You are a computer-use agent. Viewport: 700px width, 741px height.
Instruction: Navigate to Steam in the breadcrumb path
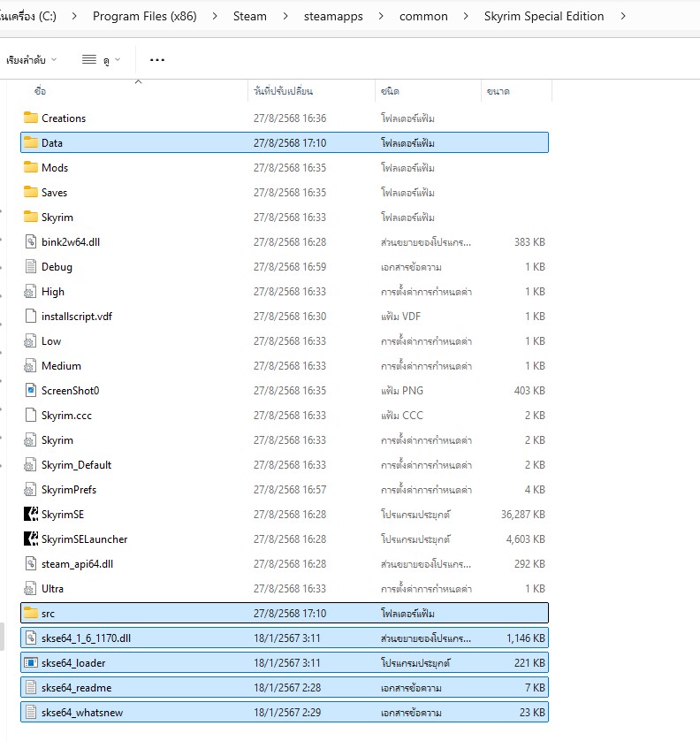point(250,16)
